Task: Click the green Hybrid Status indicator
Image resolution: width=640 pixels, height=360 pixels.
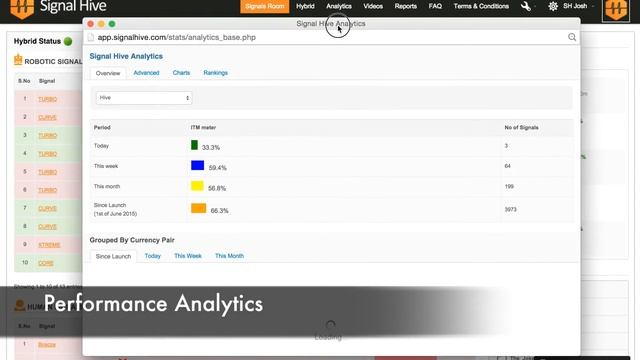Action: coord(68,41)
